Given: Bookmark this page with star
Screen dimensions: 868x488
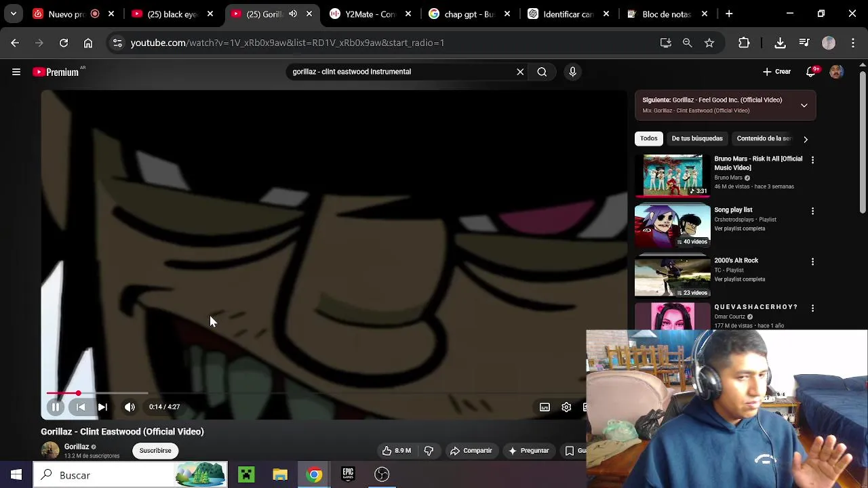Looking at the screenshot, I should tap(709, 43).
